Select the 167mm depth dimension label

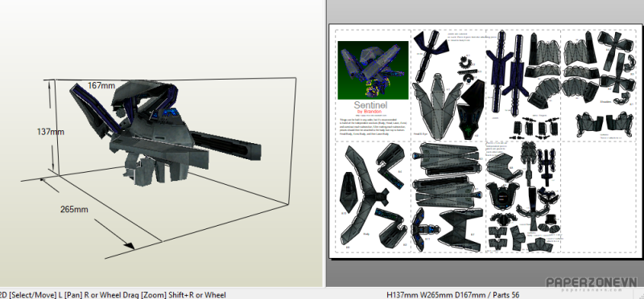coord(101,86)
